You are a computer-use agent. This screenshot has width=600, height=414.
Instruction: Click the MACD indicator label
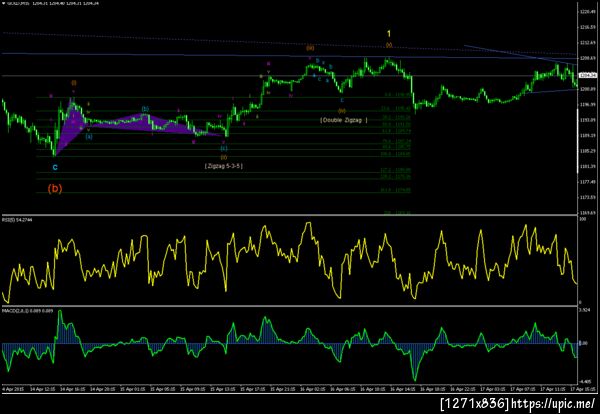pos(28,311)
